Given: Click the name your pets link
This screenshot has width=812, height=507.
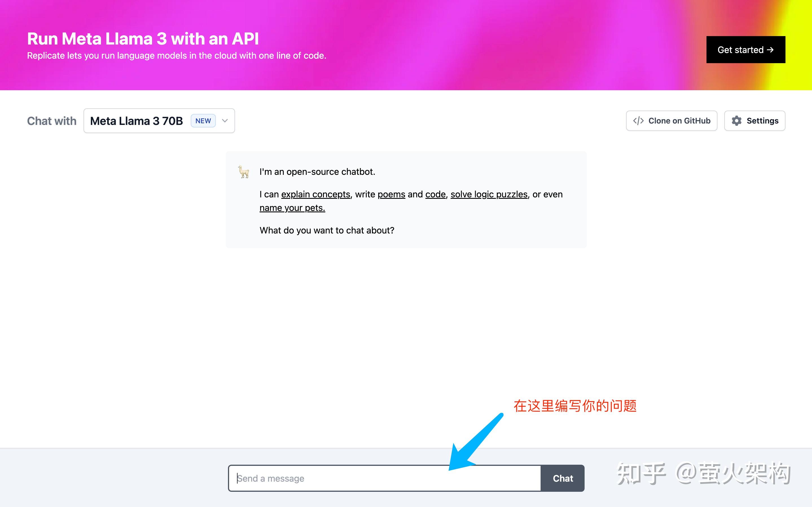Looking at the screenshot, I should coord(292,208).
